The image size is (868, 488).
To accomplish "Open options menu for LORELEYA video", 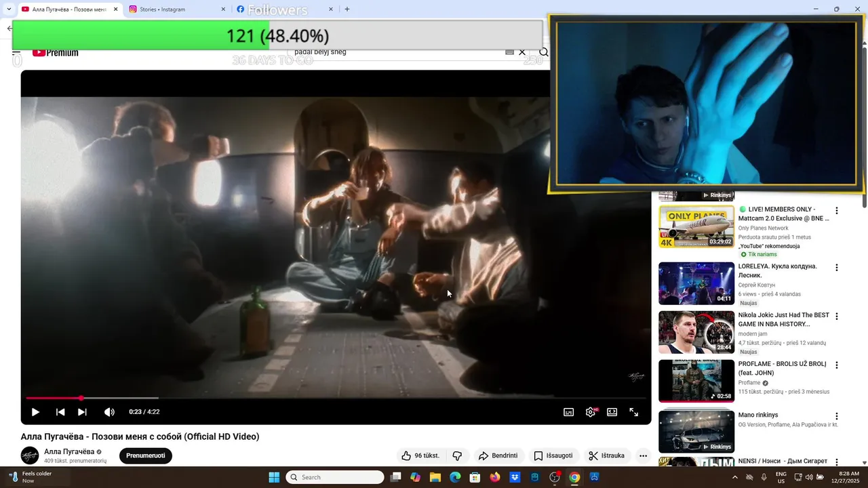I will tap(836, 268).
